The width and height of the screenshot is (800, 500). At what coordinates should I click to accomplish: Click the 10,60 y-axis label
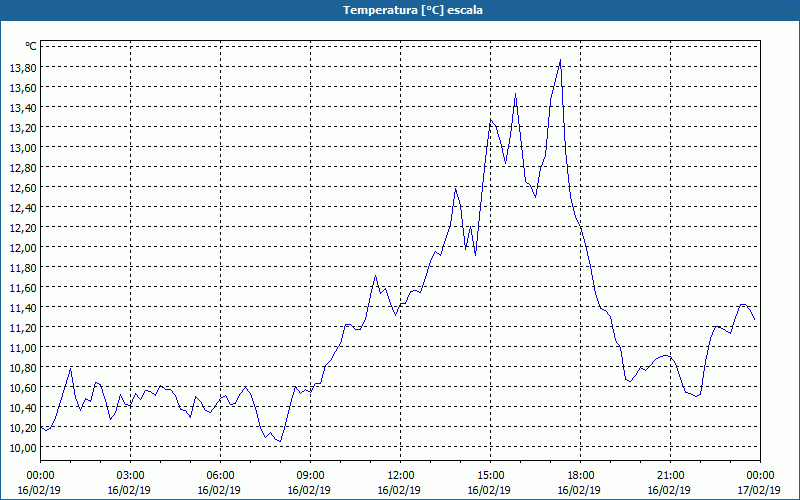pos(23,387)
